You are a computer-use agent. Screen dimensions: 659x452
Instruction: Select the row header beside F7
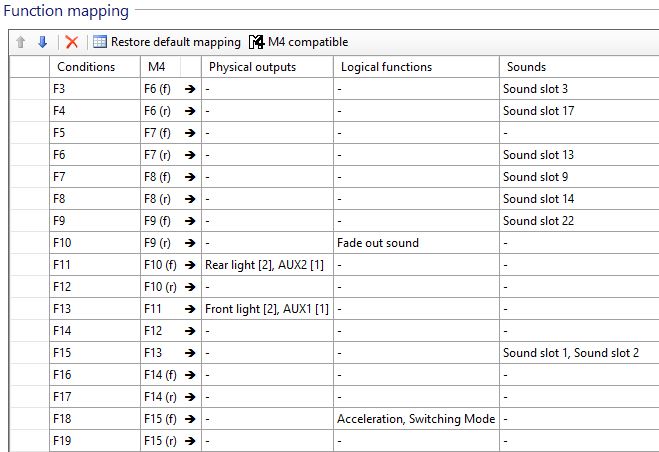click(x=29, y=177)
